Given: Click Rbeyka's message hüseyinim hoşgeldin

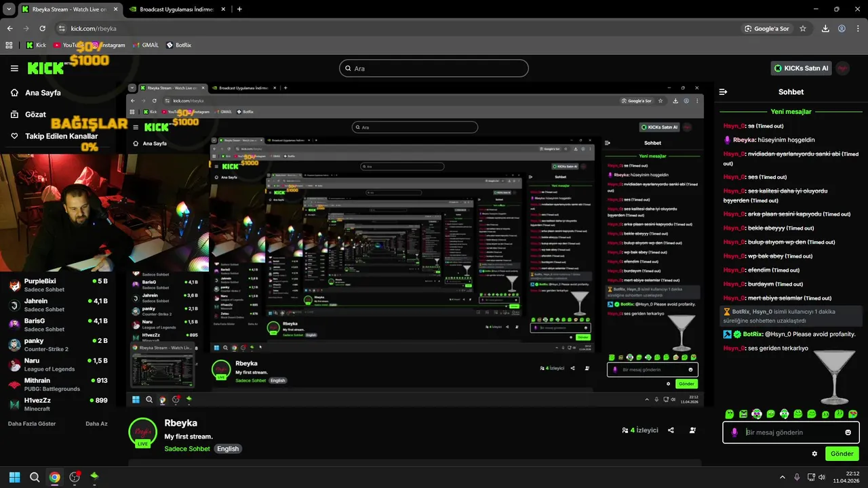Looking at the screenshot, I should pyautogui.click(x=769, y=140).
